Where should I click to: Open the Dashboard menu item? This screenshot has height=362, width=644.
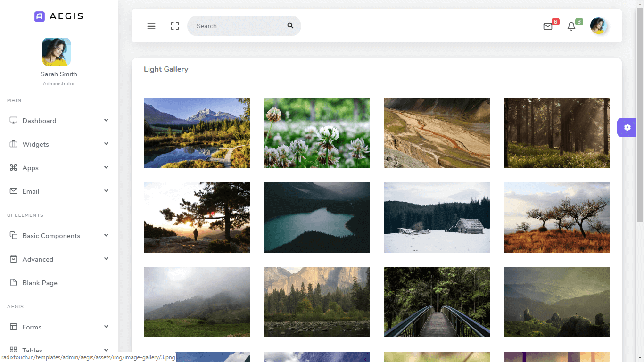coord(59,121)
